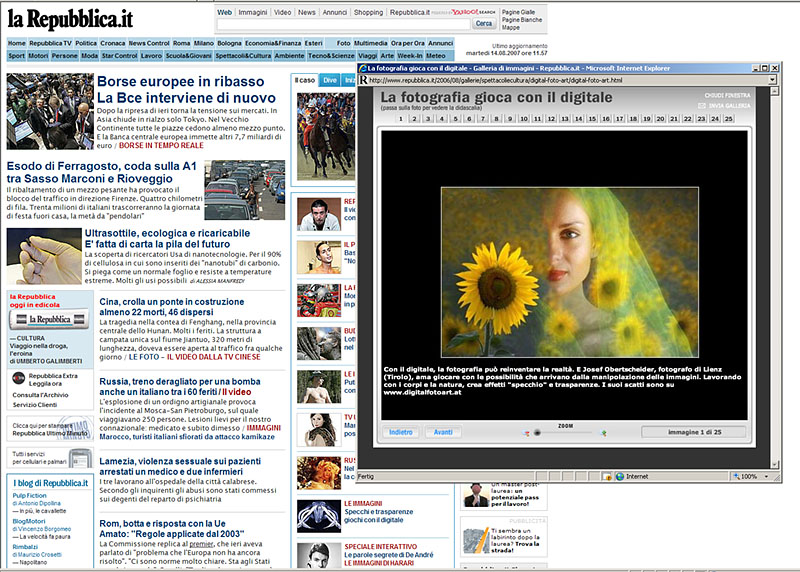The height and width of the screenshot is (572, 800).
Task: Open Multimedia in the navigation bar
Action: point(370,43)
